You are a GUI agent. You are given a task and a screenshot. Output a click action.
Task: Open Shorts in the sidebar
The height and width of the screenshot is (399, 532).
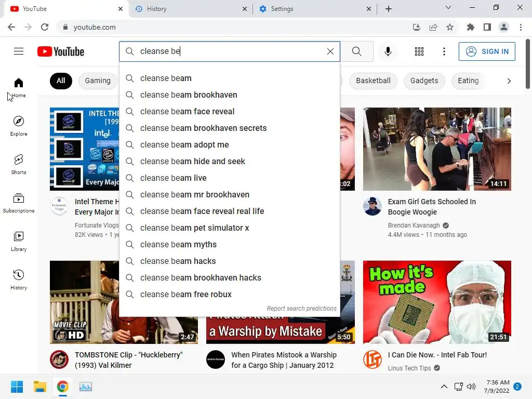[x=19, y=165]
